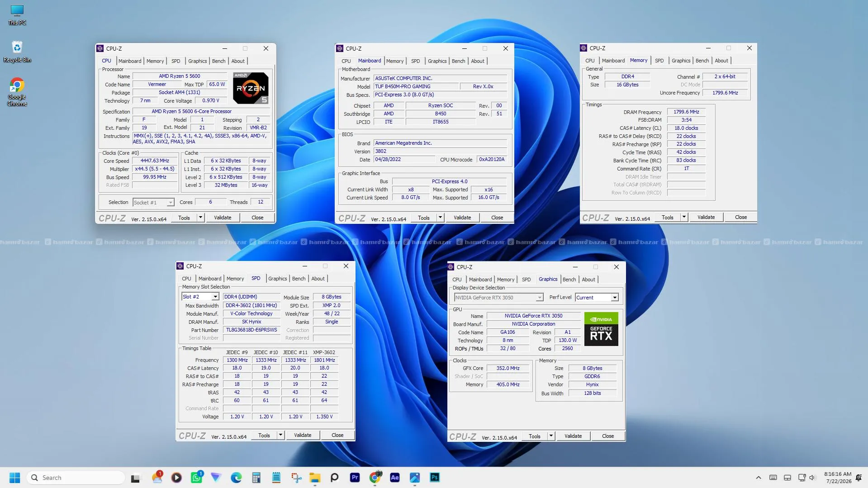Click the NVIDIA GeForce RTX logo

(x=601, y=329)
